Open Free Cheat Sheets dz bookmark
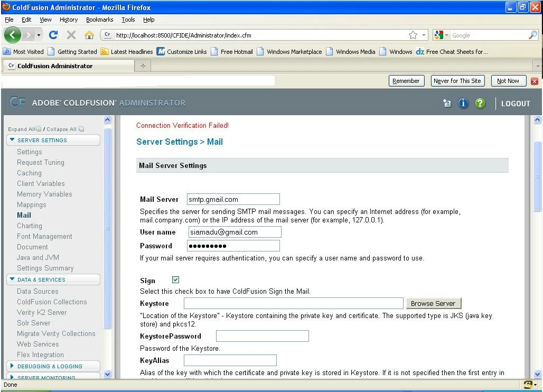543x392 pixels. [x=452, y=52]
